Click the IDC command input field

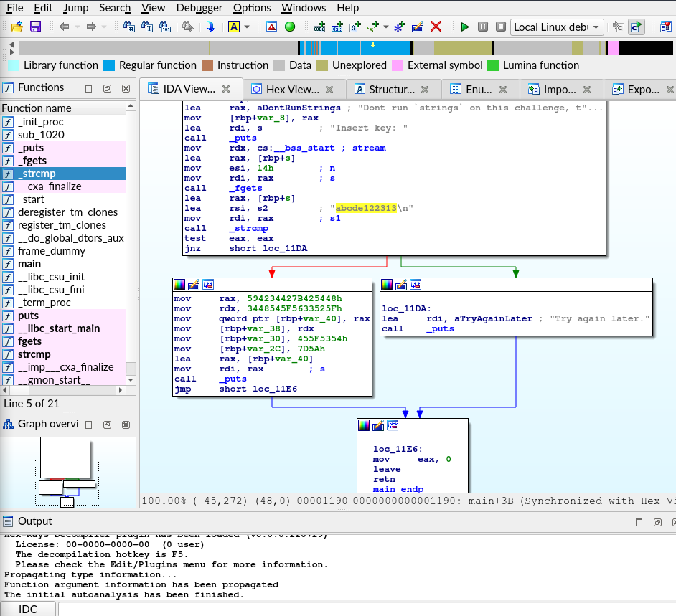click(367, 609)
